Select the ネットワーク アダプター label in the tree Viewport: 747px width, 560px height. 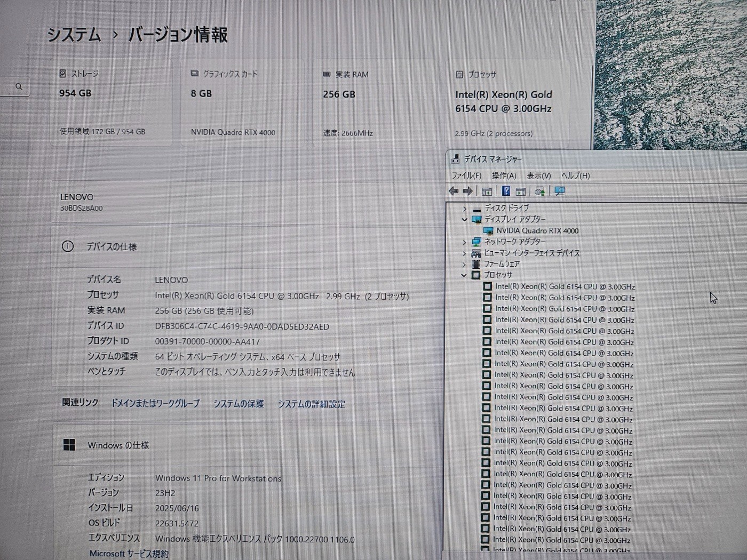[x=514, y=242]
